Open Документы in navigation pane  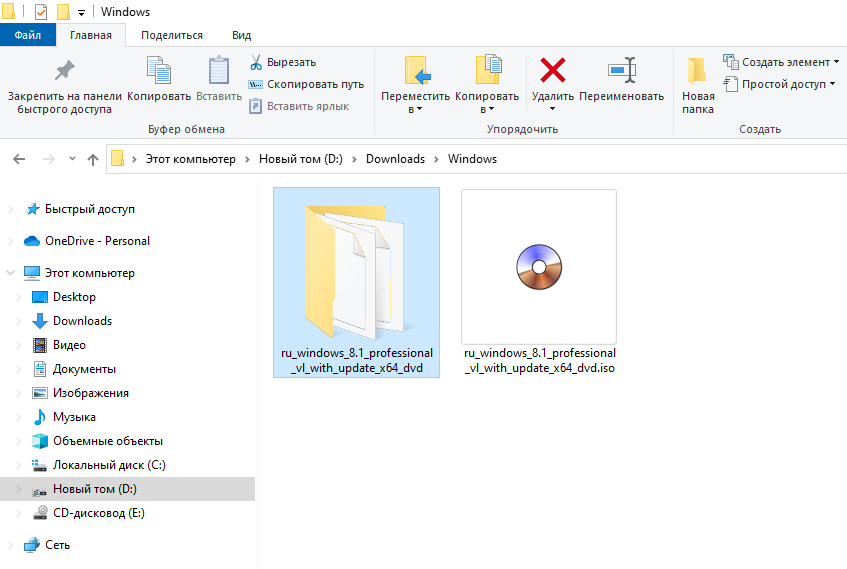[84, 369]
